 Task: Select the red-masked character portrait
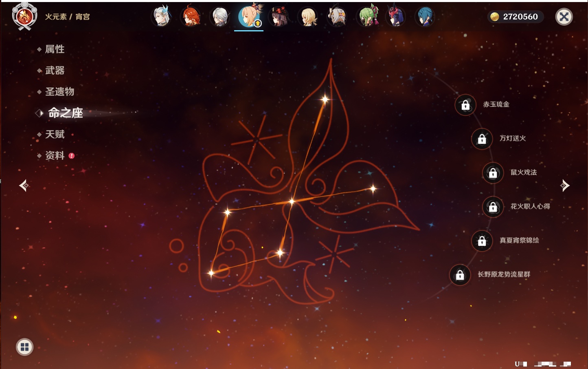pos(396,17)
